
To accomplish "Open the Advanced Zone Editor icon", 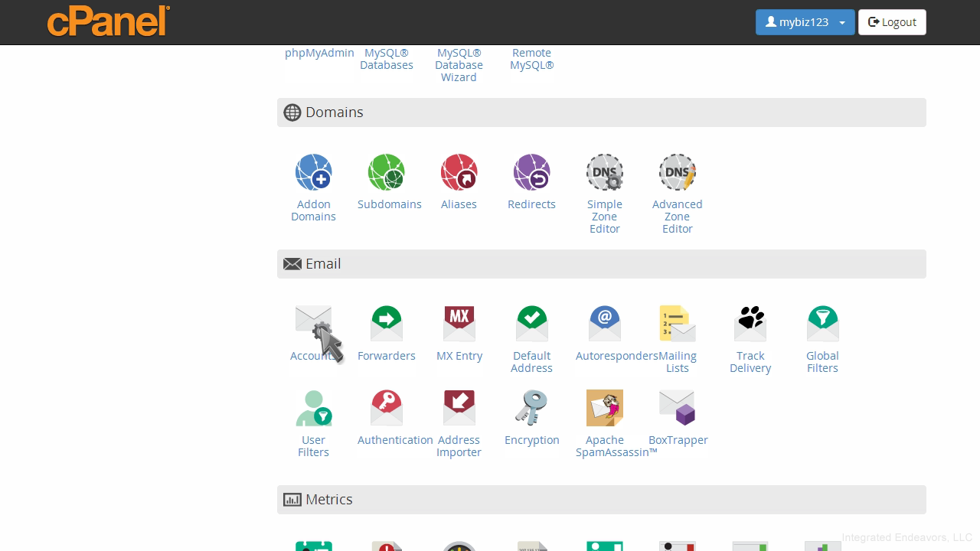I will click(677, 172).
